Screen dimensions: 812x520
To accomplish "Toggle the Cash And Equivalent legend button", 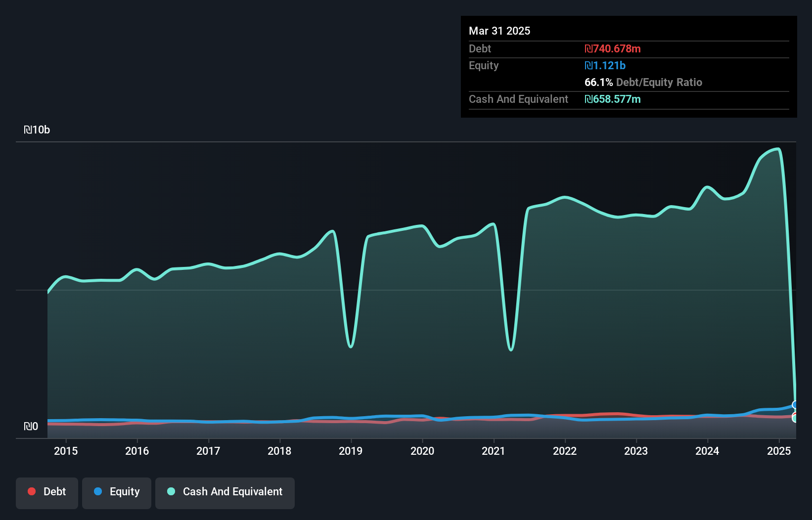I will pos(225,493).
